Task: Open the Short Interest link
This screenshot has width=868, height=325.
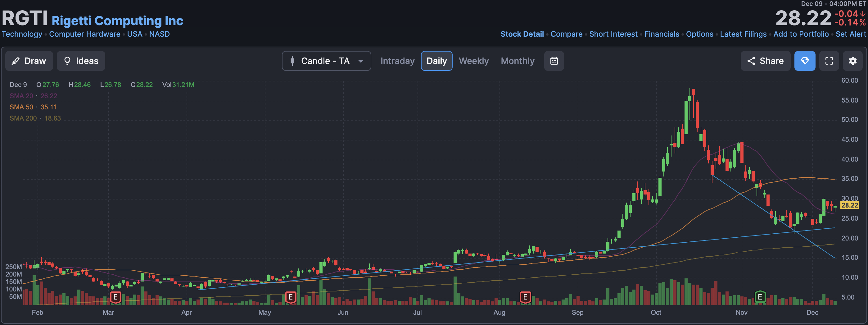Action: (613, 34)
